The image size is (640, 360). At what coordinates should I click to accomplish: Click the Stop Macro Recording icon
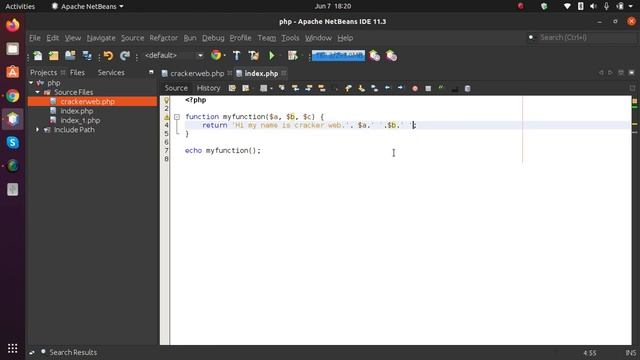pos(428,88)
